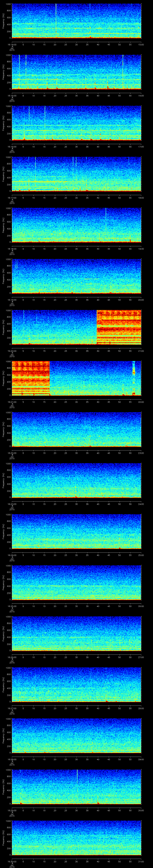
Task: Select the spectrogram panel starting at 16:14:00
Action: [x=76, y=21]
